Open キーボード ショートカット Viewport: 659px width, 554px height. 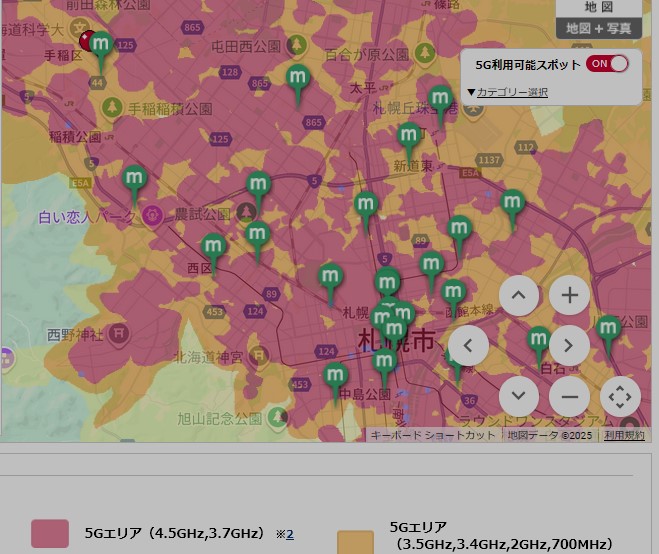point(432,435)
